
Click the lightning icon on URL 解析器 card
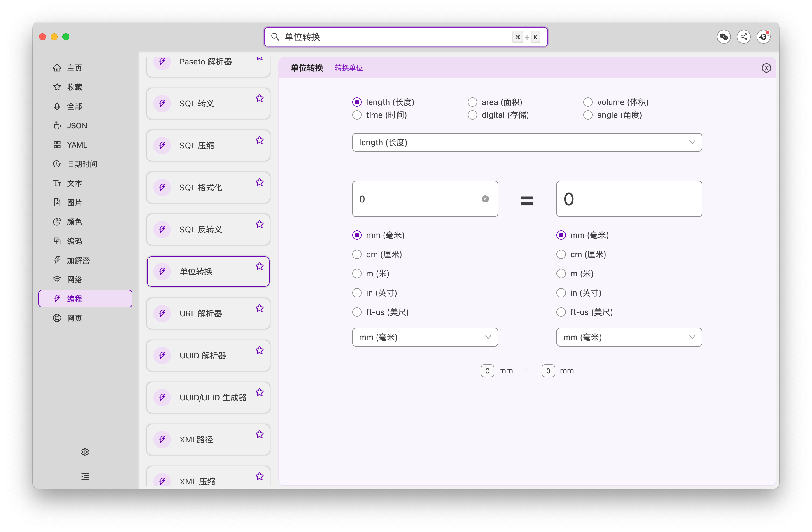162,313
